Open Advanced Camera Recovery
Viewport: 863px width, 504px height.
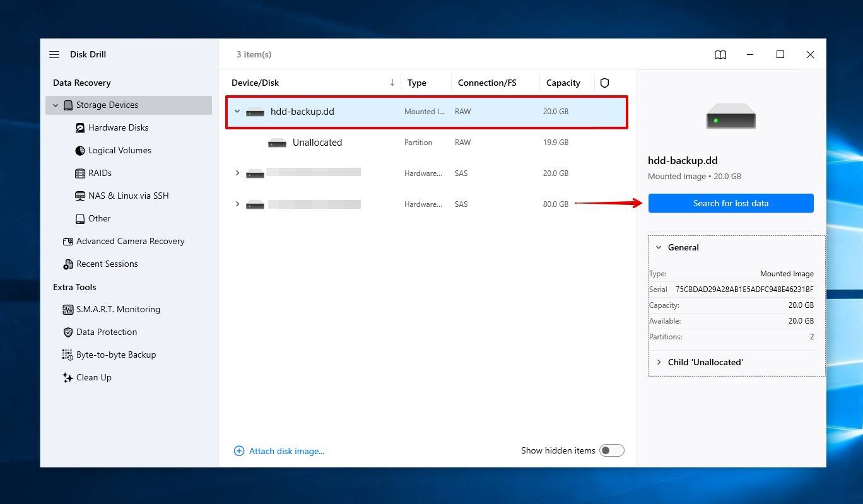pos(130,241)
